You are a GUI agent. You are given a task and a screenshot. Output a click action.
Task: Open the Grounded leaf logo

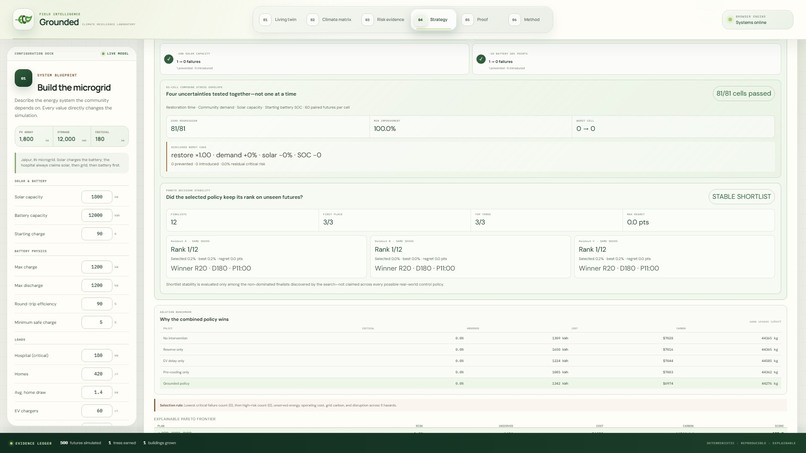24,20
